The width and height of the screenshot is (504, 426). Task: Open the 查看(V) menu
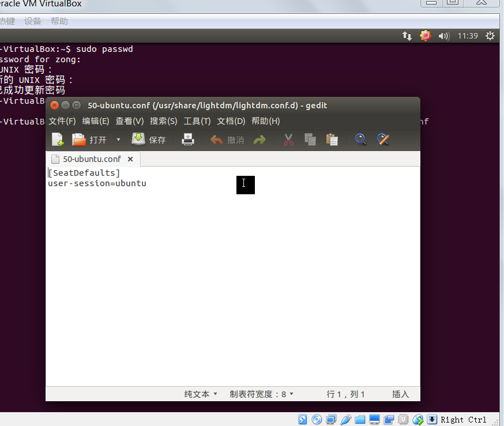(x=130, y=121)
